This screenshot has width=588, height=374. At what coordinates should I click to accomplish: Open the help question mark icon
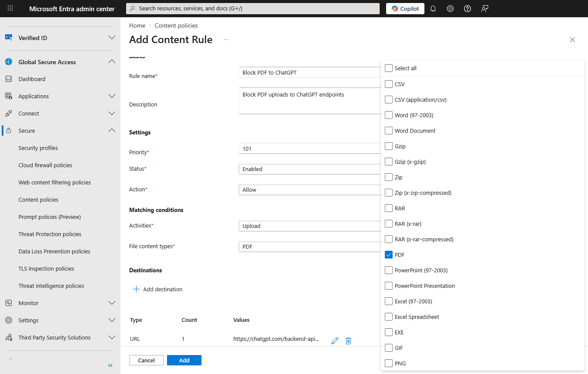click(467, 9)
